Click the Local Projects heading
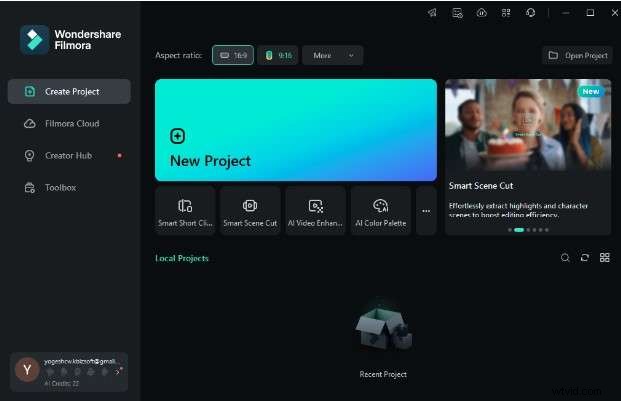Image resolution: width=621 pixels, height=401 pixels. click(x=182, y=258)
